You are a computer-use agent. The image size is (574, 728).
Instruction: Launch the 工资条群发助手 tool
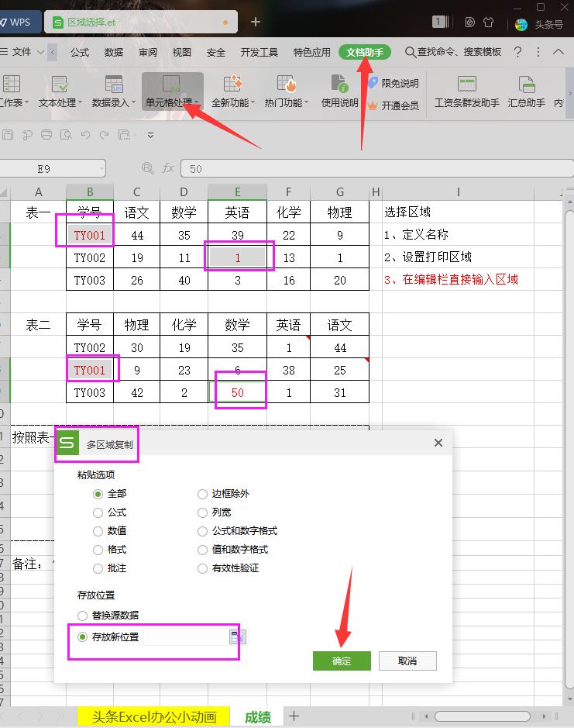pyautogui.click(x=467, y=91)
